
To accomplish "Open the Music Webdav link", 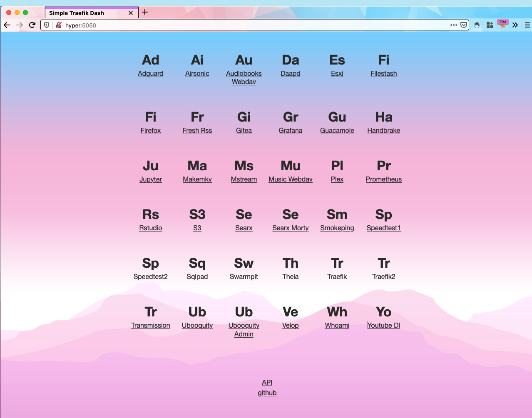I will pos(291,179).
